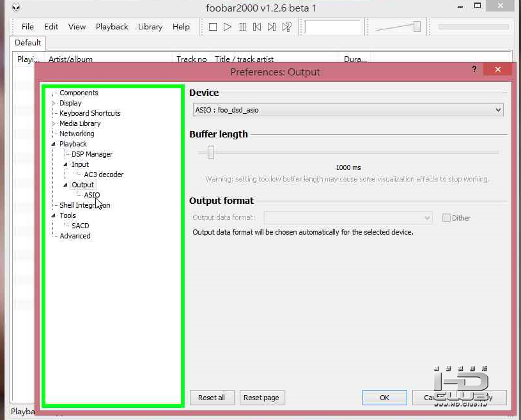Select the Input tree item
The height and width of the screenshot is (420, 521).
pyautogui.click(x=80, y=164)
